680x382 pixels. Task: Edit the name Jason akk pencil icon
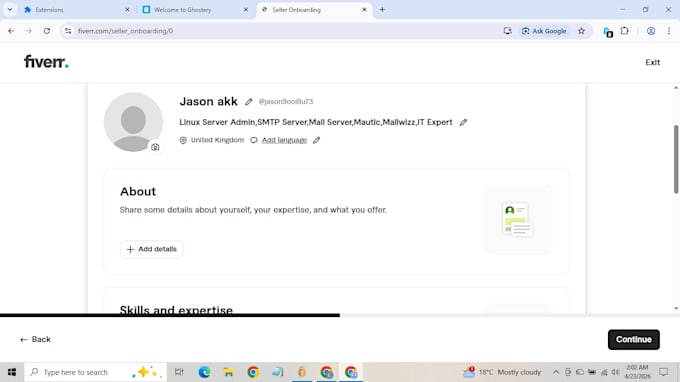pyautogui.click(x=248, y=102)
